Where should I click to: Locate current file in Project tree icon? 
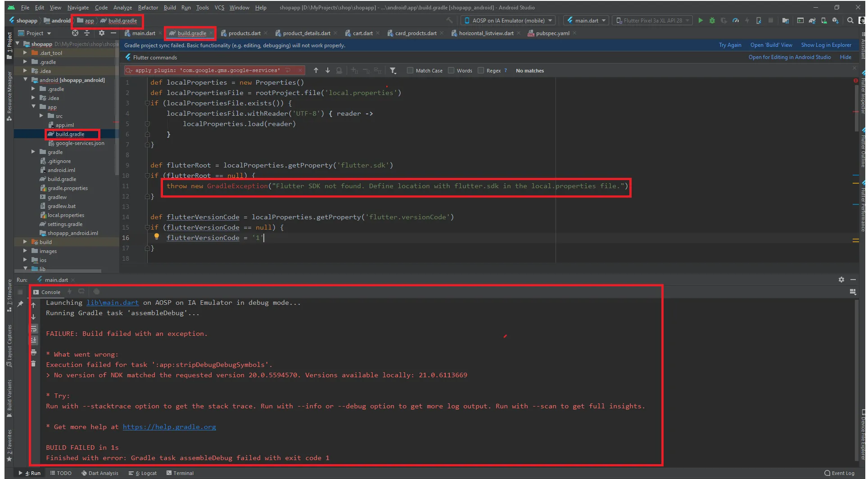tap(75, 33)
